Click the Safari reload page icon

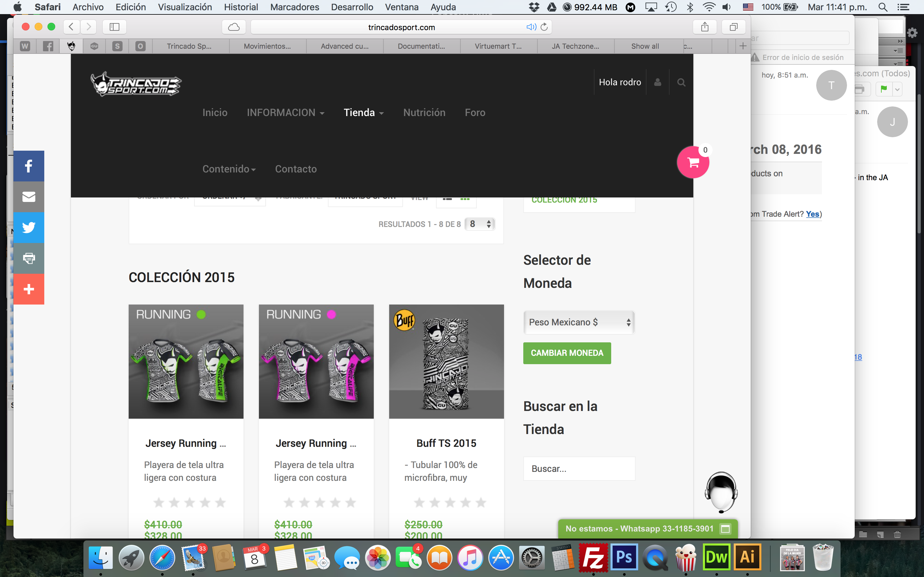click(x=544, y=27)
